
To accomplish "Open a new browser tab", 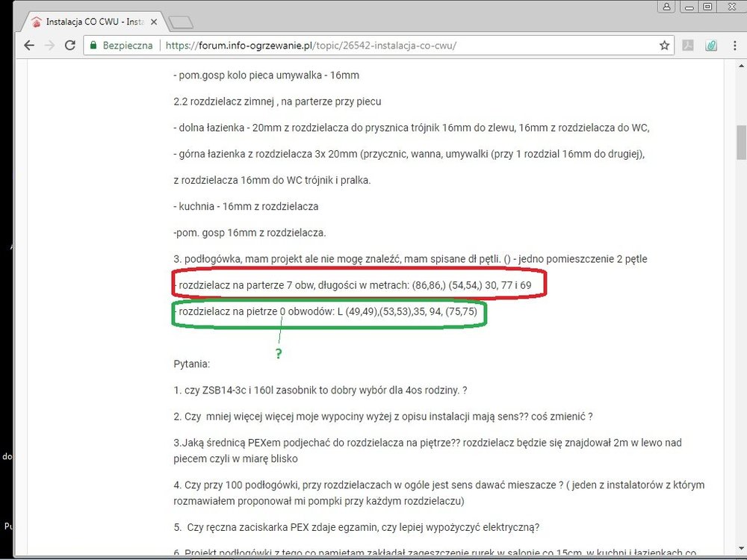I will [x=181, y=21].
